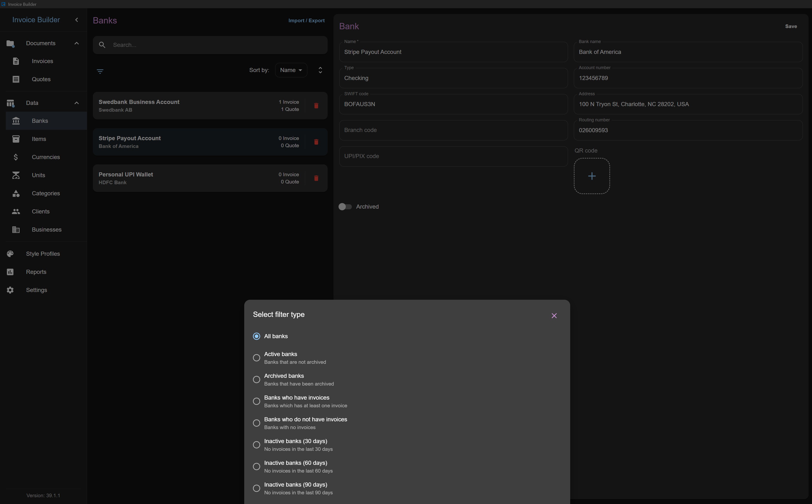The width and height of the screenshot is (812, 504).
Task: Close the Select filter type dialog
Action: (x=554, y=316)
